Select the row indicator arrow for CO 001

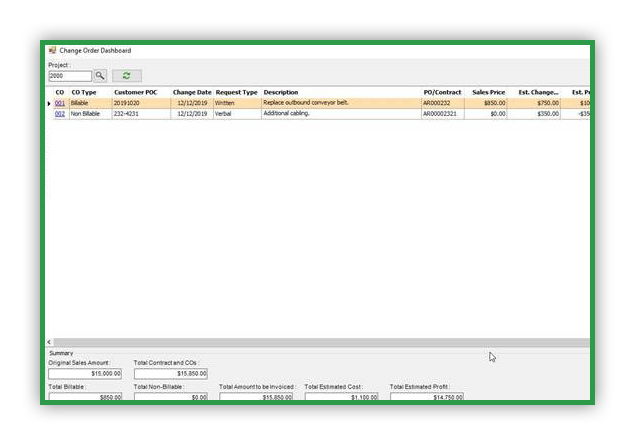(x=49, y=104)
